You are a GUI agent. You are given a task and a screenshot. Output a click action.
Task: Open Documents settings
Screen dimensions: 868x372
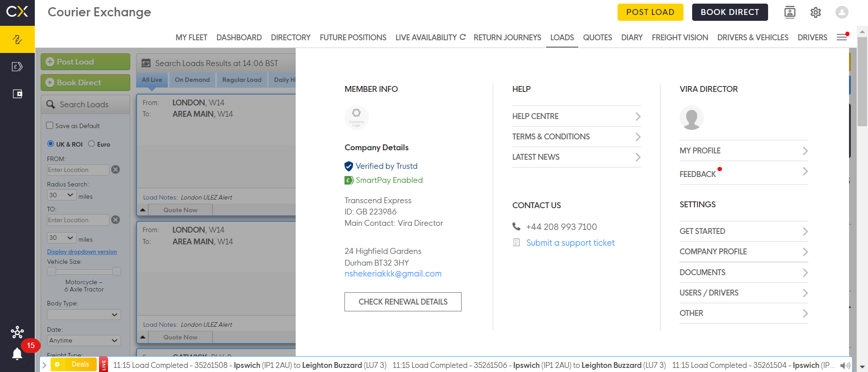(x=744, y=272)
